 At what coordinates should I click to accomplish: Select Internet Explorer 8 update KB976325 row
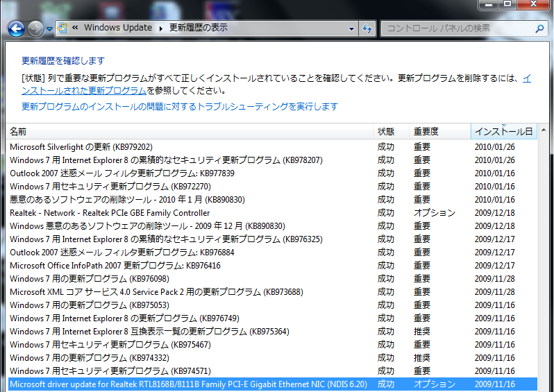pos(272,239)
